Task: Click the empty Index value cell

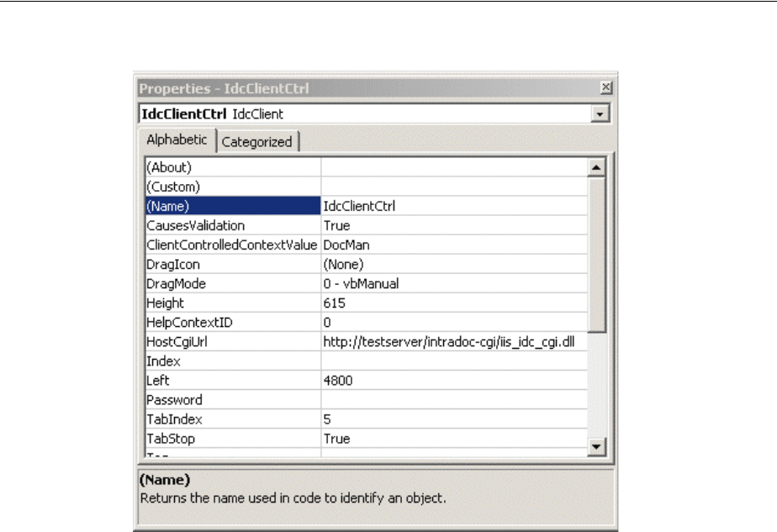Action: [x=454, y=361]
